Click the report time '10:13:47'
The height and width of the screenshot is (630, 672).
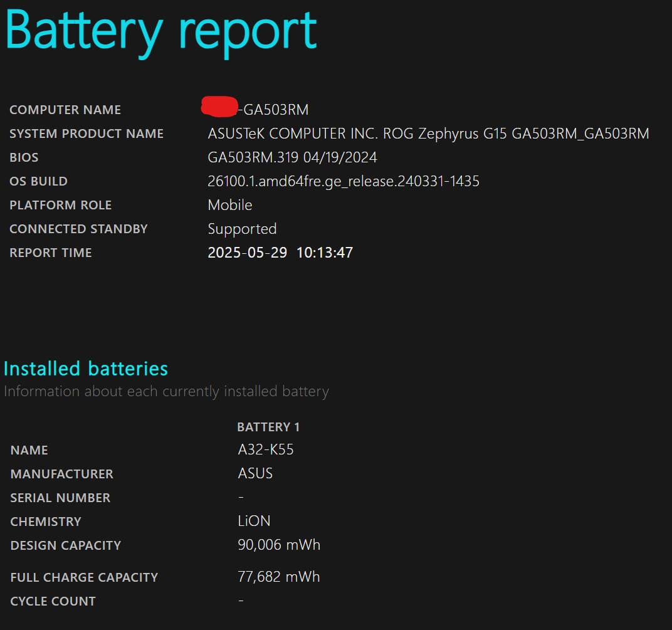pos(325,253)
